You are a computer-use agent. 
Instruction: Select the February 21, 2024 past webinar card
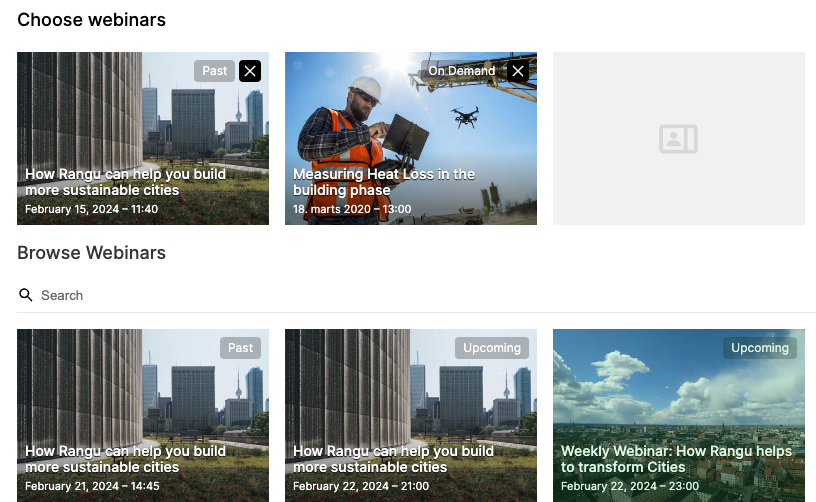[x=143, y=415]
